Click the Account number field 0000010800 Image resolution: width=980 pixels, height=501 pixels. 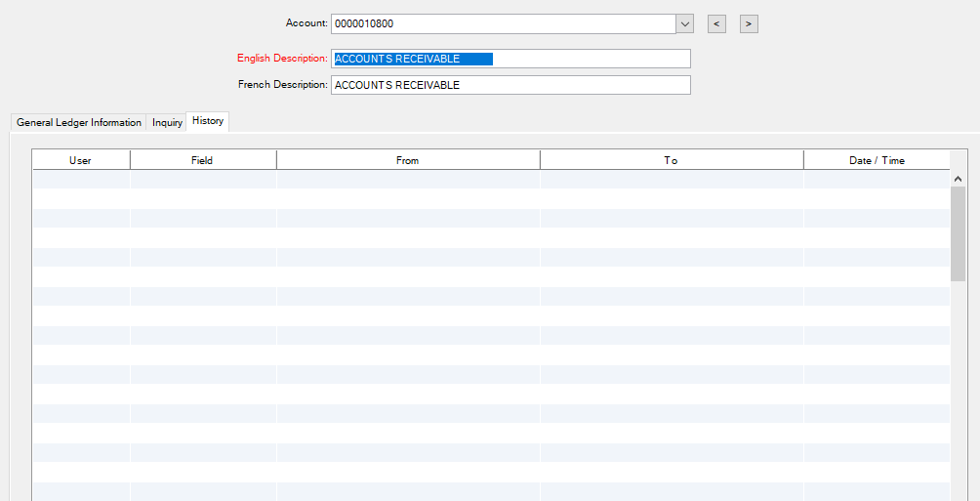(x=503, y=23)
